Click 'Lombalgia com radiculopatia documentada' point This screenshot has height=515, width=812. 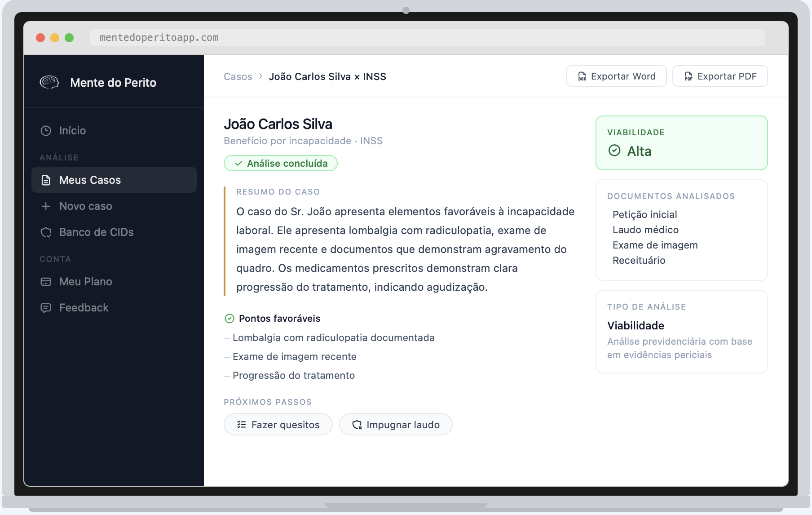click(334, 338)
